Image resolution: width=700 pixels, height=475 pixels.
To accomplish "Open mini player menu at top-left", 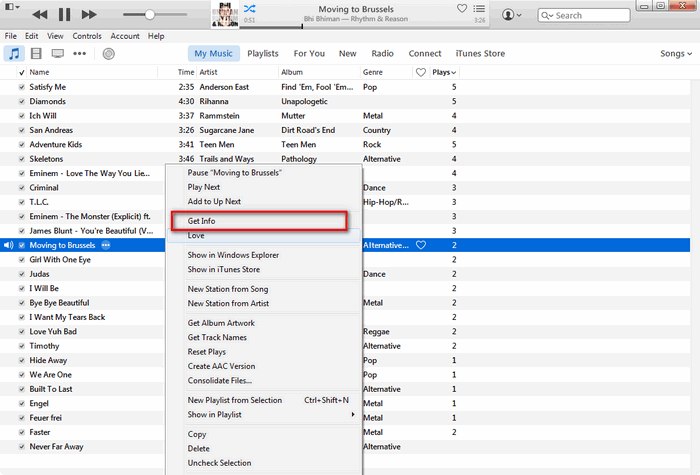I will [12, 6].
